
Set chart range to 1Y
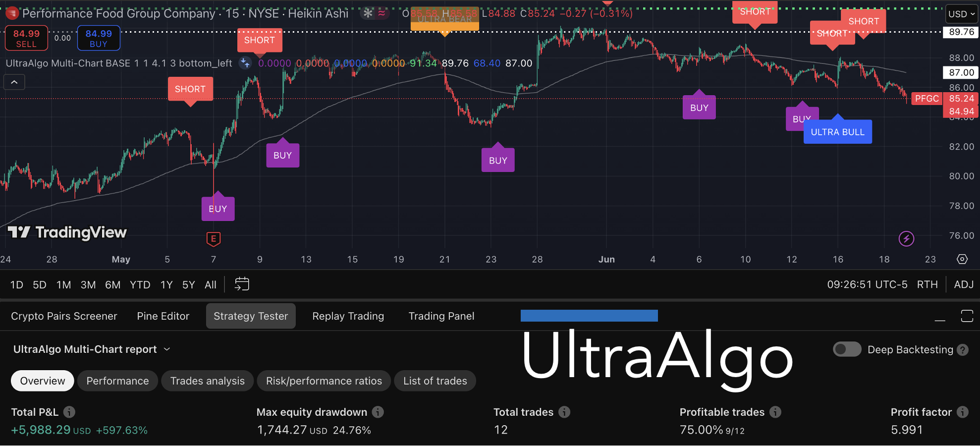click(166, 285)
